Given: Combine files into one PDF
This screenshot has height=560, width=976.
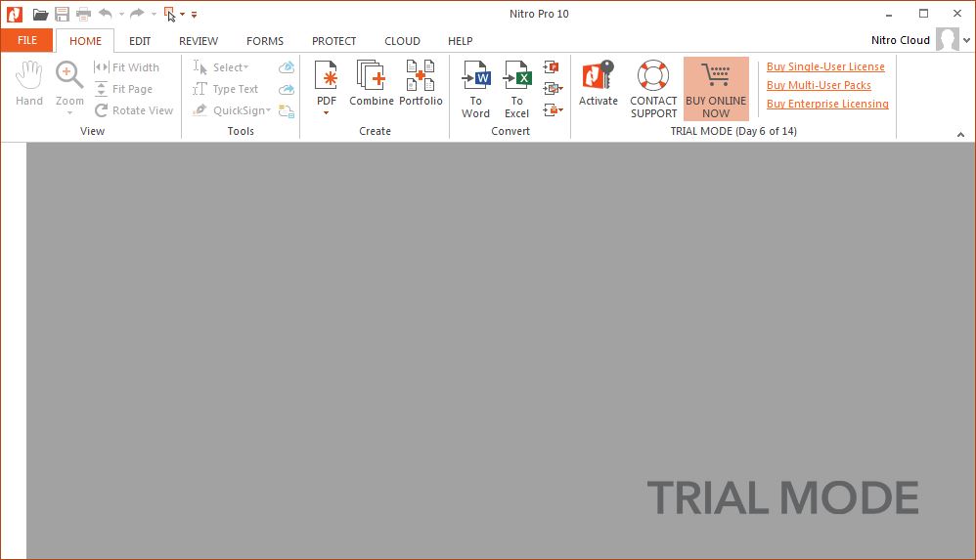Looking at the screenshot, I should (x=372, y=83).
